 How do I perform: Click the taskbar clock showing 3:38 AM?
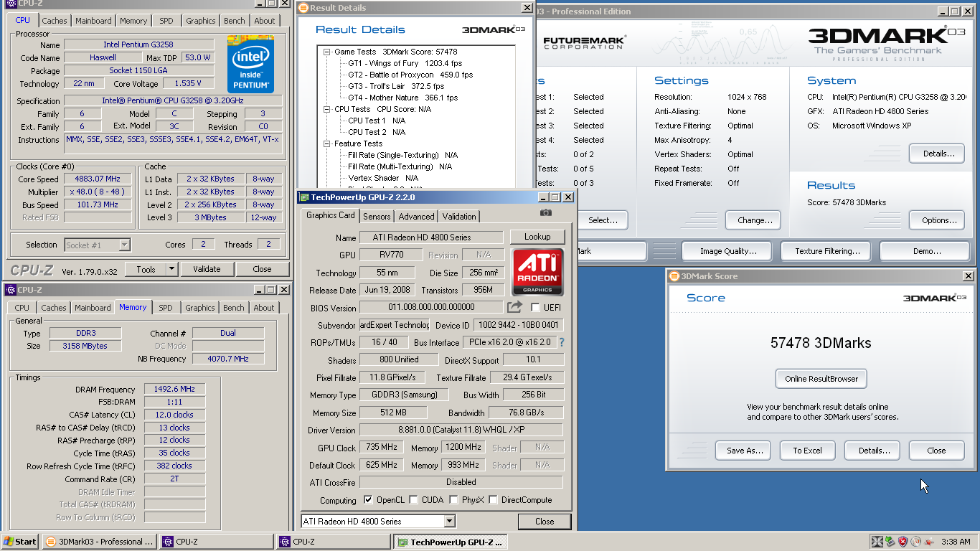(956, 542)
